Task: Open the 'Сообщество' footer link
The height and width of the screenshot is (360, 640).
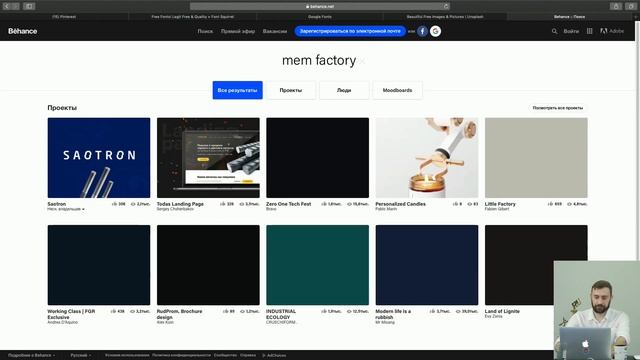Action: coord(225,356)
